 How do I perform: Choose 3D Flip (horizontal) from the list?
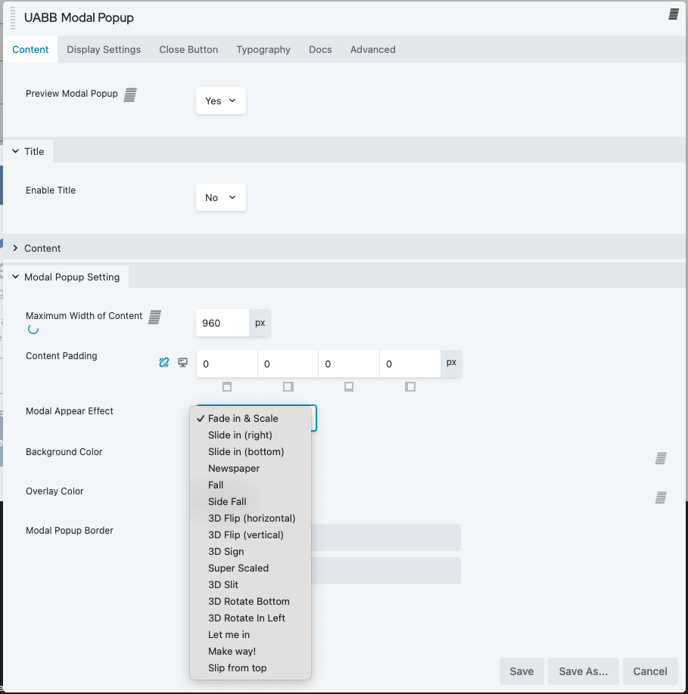click(251, 518)
